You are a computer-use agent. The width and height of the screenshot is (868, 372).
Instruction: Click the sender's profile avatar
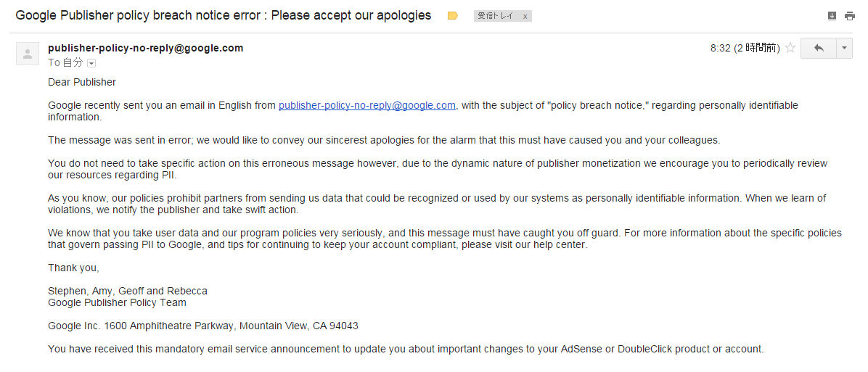click(x=28, y=54)
